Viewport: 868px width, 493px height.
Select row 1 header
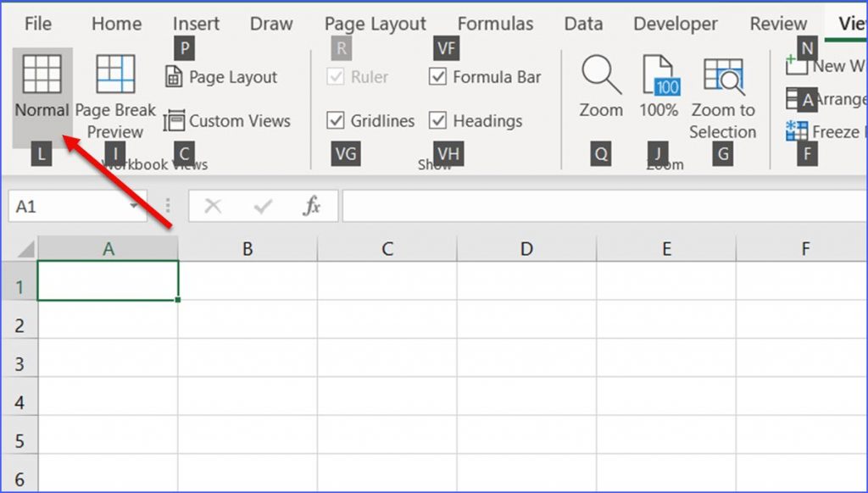point(19,281)
